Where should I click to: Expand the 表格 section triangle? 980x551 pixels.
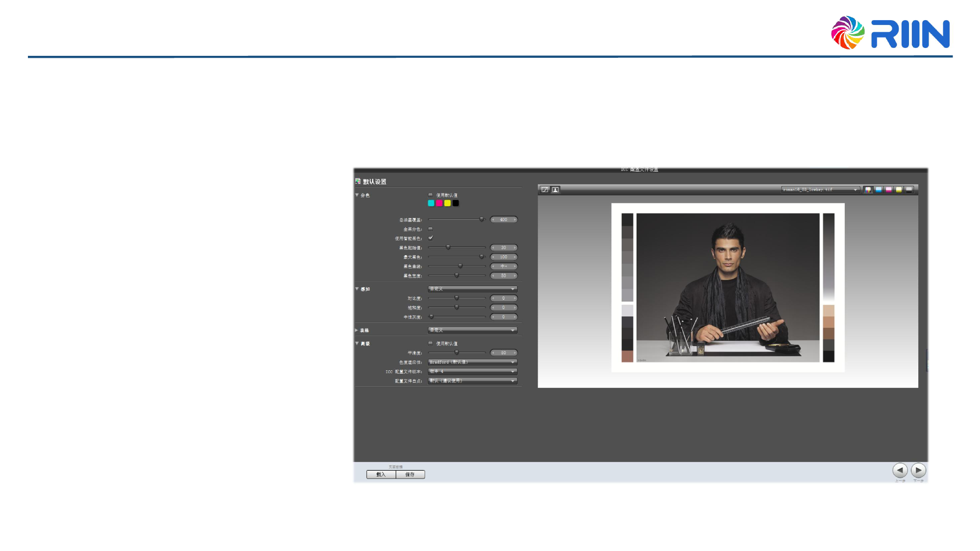coord(357,330)
